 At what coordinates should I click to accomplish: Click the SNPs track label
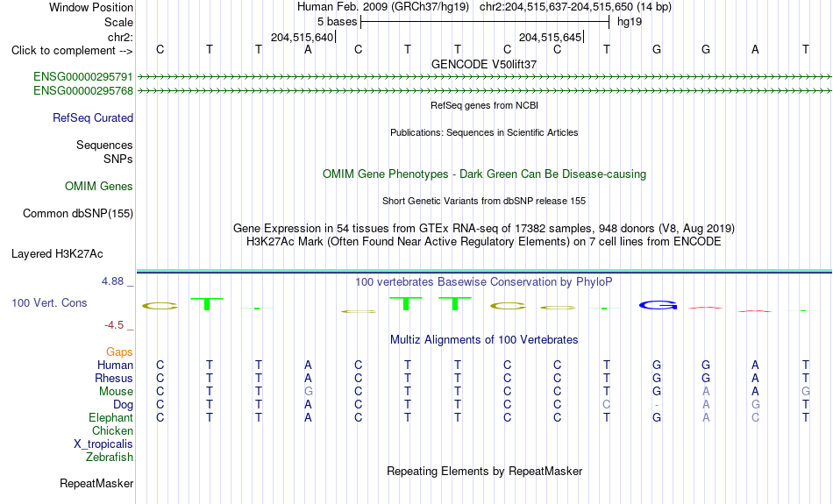pos(118,159)
